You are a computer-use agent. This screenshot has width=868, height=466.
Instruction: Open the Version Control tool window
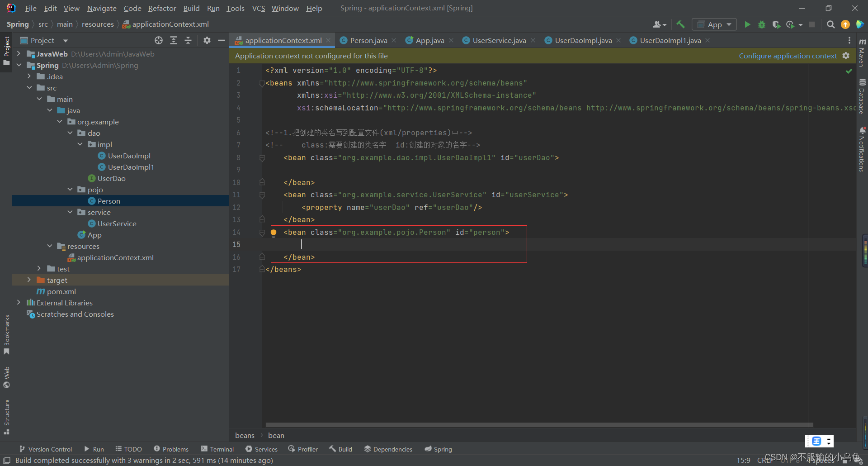pyautogui.click(x=46, y=449)
